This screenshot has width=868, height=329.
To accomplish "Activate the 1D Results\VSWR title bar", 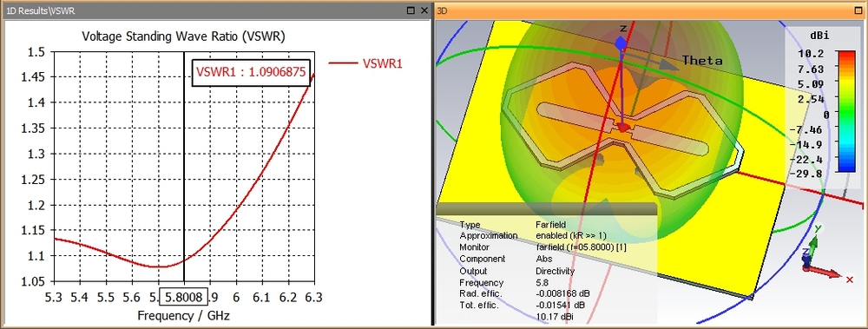I will 205,10.
